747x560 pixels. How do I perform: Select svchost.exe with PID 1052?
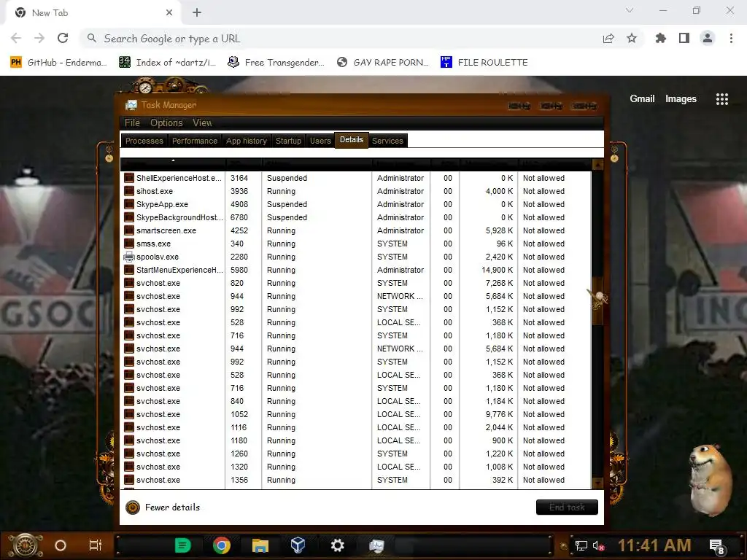coord(355,415)
